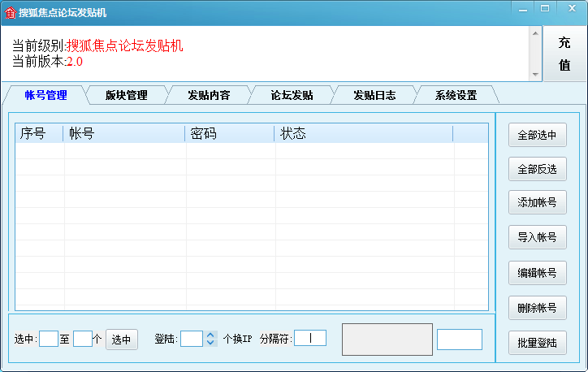Focus the 登陆 count input field
The image size is (588, 372).
click(x=192, y=339)
